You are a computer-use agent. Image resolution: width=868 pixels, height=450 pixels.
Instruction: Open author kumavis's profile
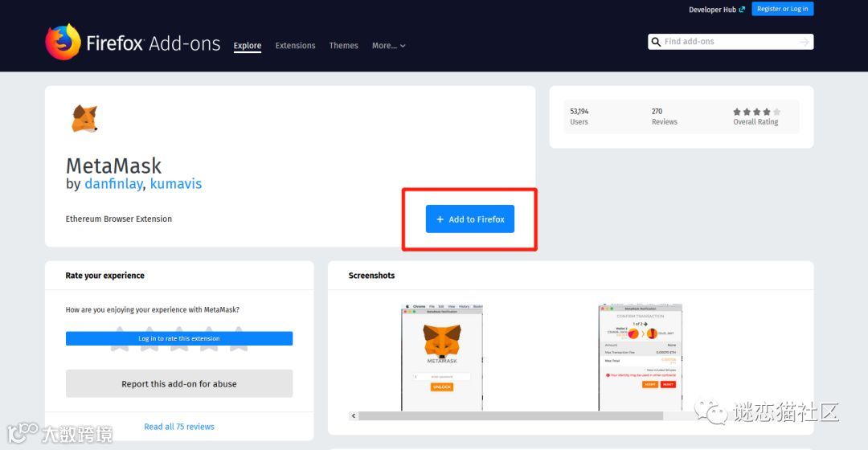click(176, 184)
